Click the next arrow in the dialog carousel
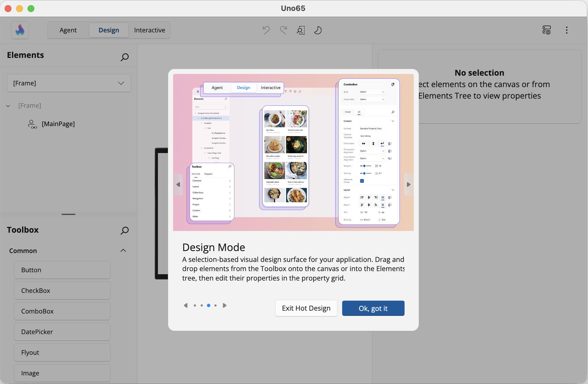Image resolution: width=588 pixels, height=384 pixels. [225, 305]
